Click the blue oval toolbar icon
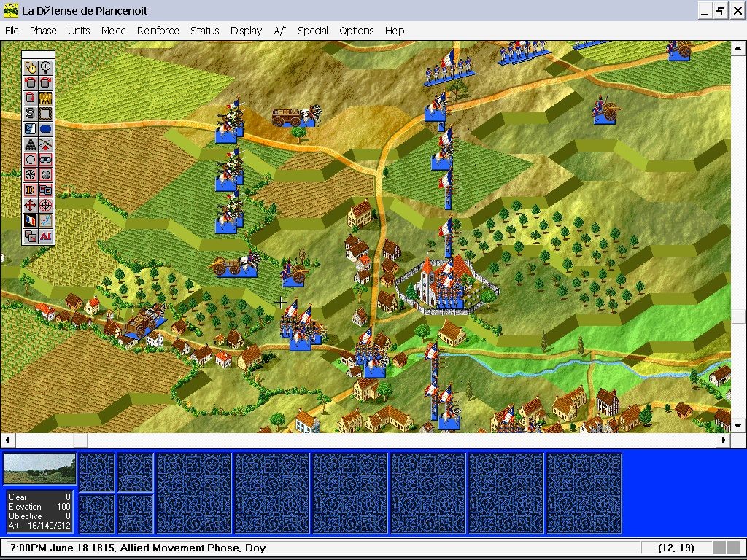The image size is (747, 560). coord(46,128)
